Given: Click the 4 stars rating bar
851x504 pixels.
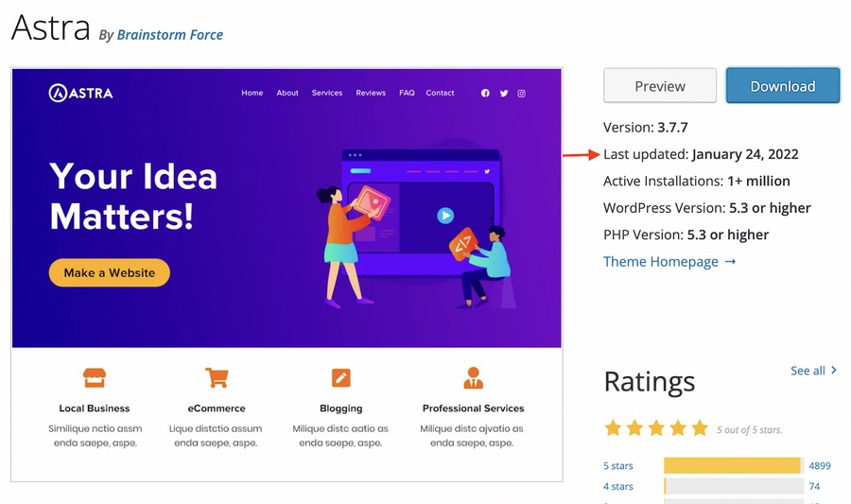Looking at the screenshot, I should tap(734, 486).
